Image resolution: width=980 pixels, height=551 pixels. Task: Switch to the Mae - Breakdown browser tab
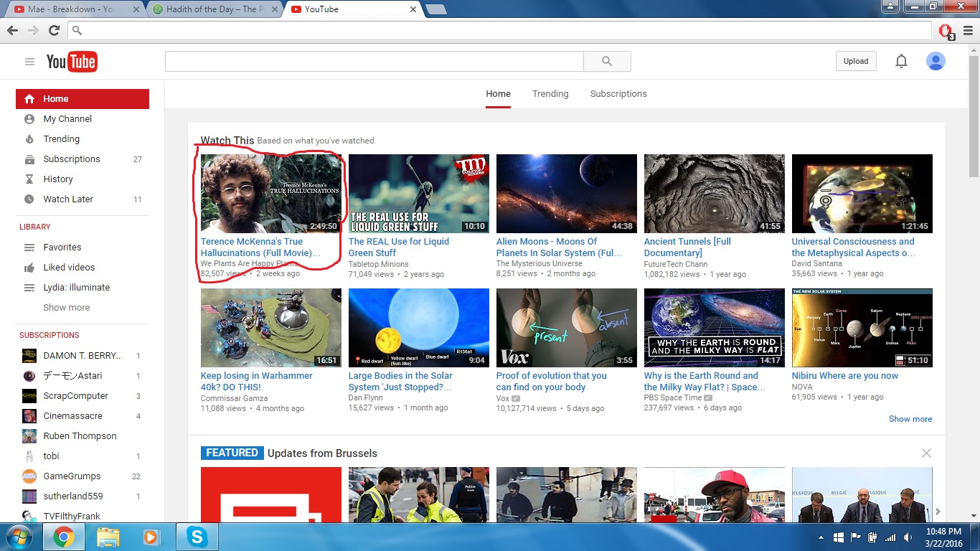[x=72, y=9]
